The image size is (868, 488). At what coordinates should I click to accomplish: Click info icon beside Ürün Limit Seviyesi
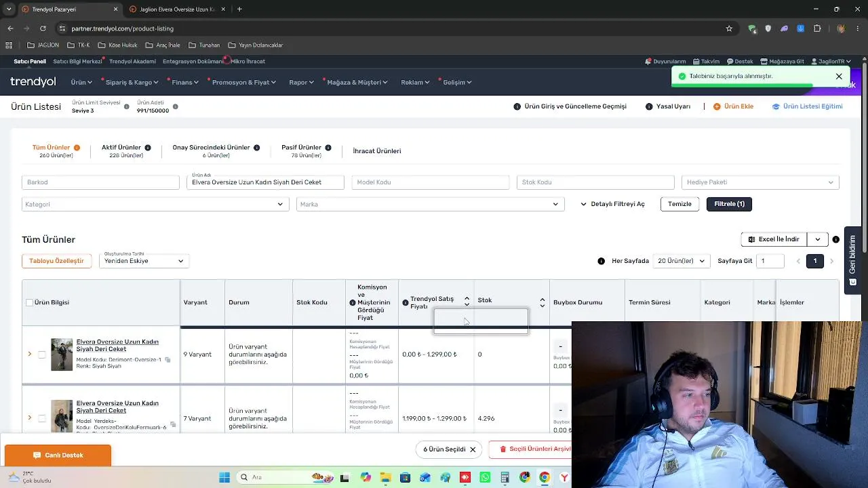pos(126,106)
